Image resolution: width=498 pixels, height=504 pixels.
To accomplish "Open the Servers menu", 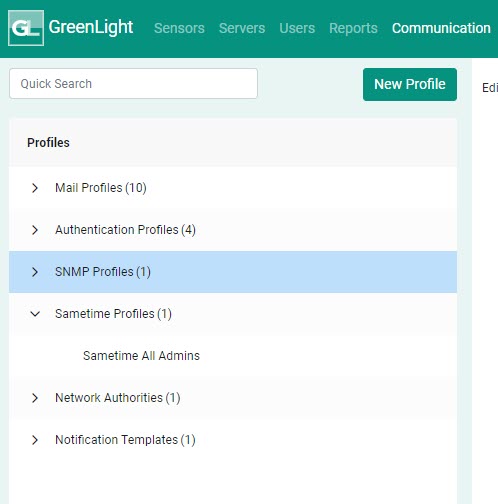I will point(242,28).
